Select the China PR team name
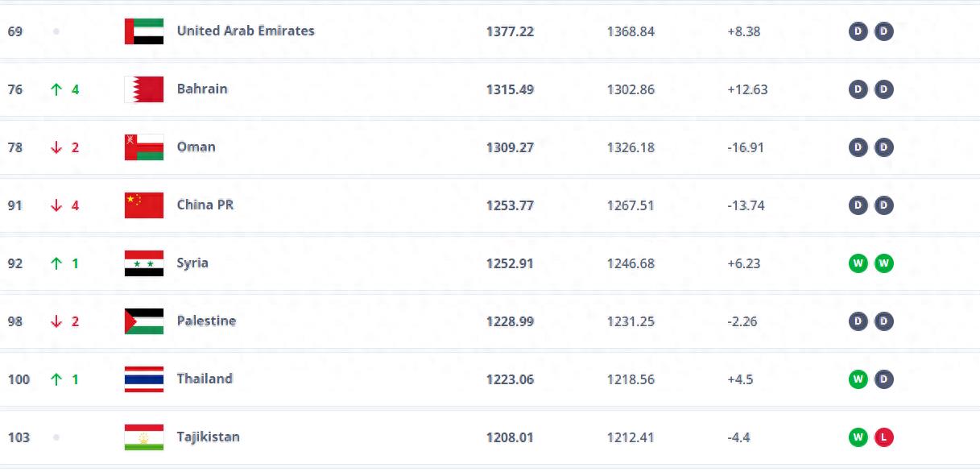The width and height of the screenshot is (980, 472). click(205, 205)
